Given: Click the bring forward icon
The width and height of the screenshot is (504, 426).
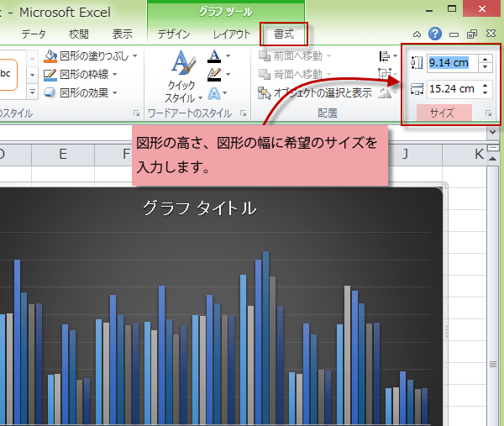Looking at the screenshot, I should click(265, 56).
